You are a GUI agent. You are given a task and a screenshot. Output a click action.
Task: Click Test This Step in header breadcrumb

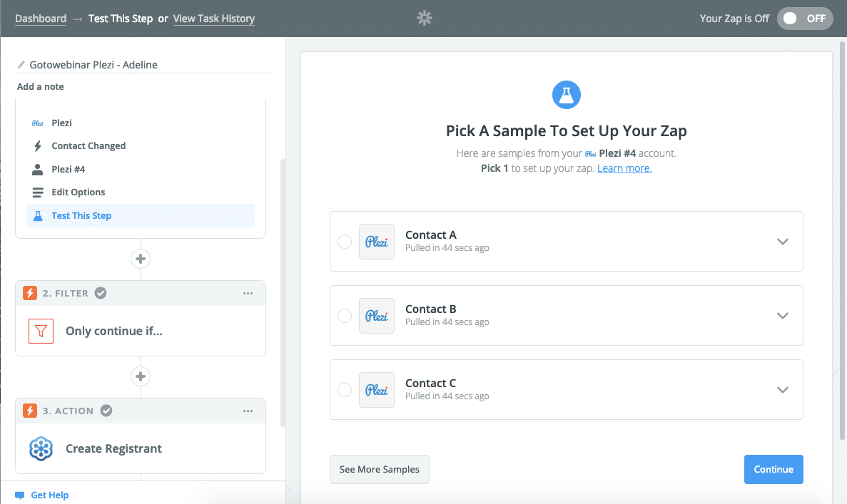click(121, 19)
